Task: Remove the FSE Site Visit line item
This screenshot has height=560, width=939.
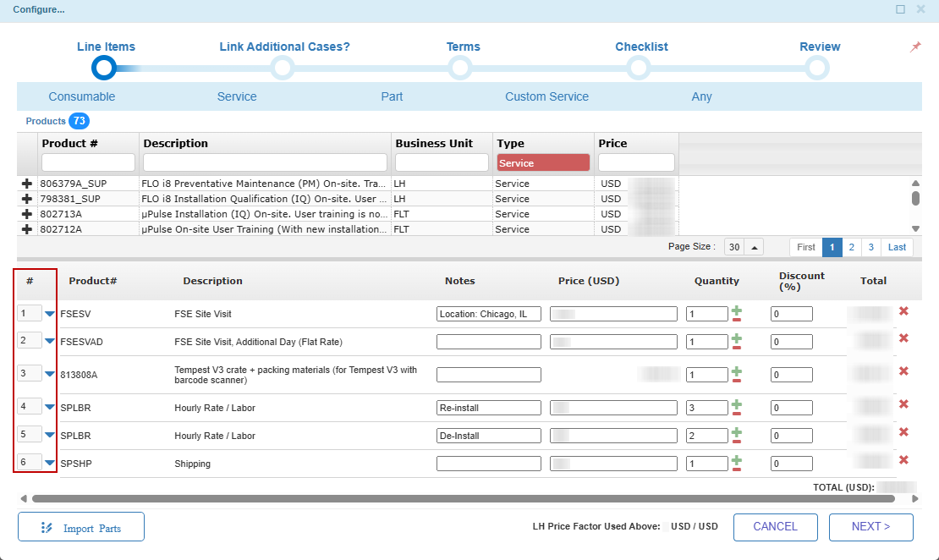Action: (x=903, y=310)
